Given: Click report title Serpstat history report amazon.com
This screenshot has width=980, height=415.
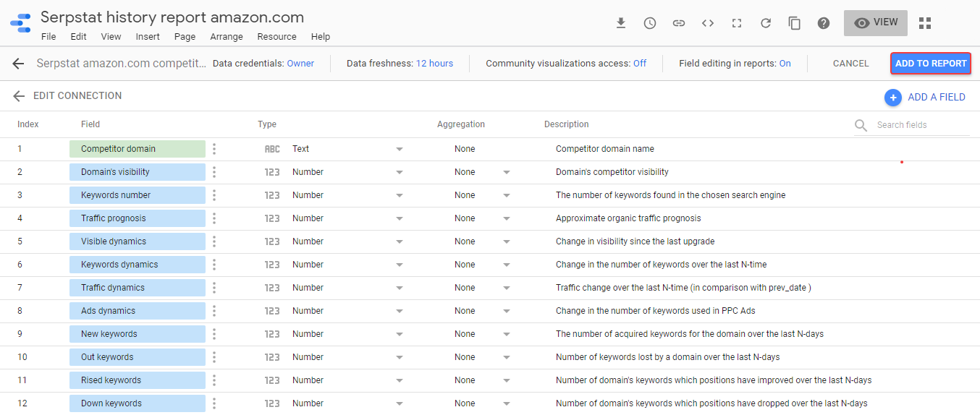Looking at the screenshot, I should [x=172, y=17].
